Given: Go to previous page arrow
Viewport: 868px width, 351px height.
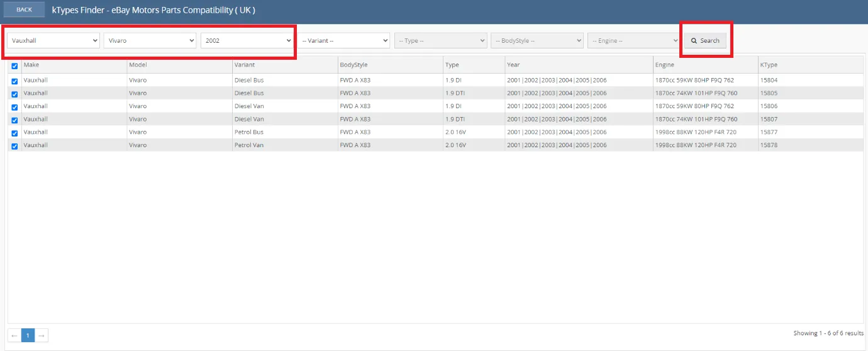Looking at the screenshot, I should click(14, 335).
